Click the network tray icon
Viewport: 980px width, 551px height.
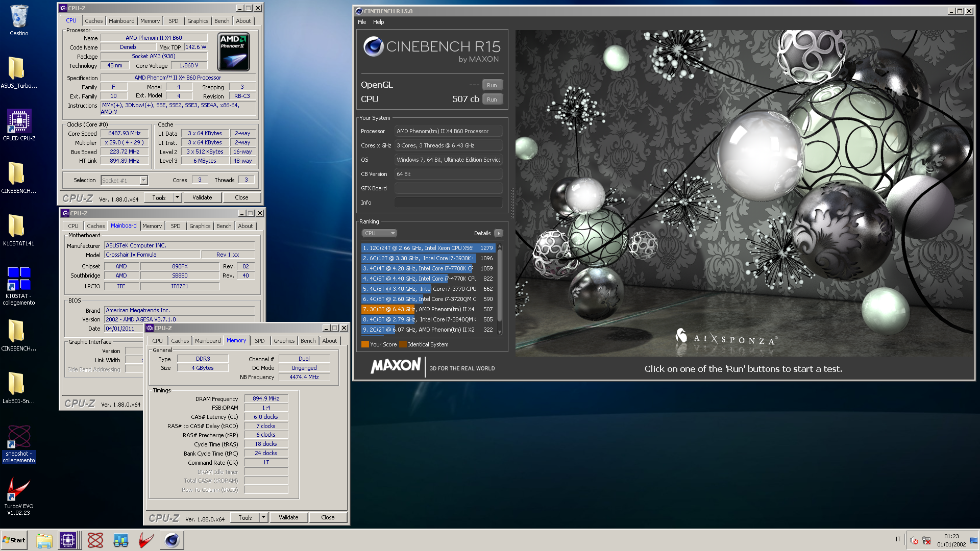[926, 540]
